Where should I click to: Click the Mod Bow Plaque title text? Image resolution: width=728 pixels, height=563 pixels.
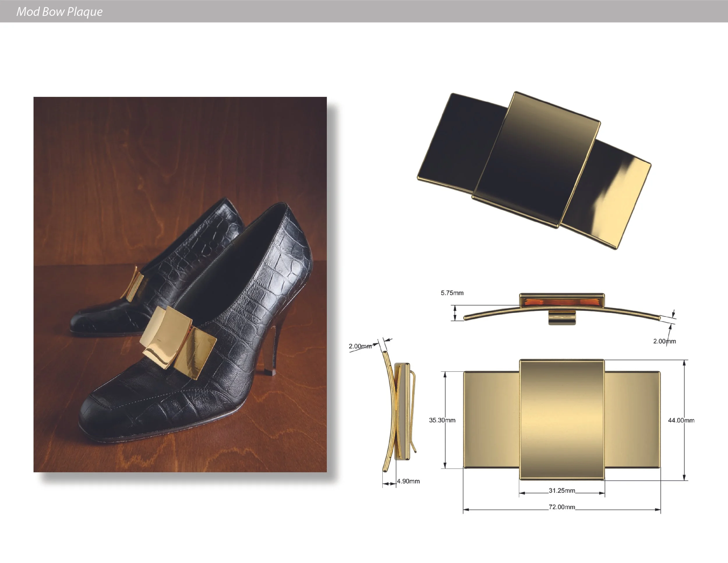(x=59, y=12)
